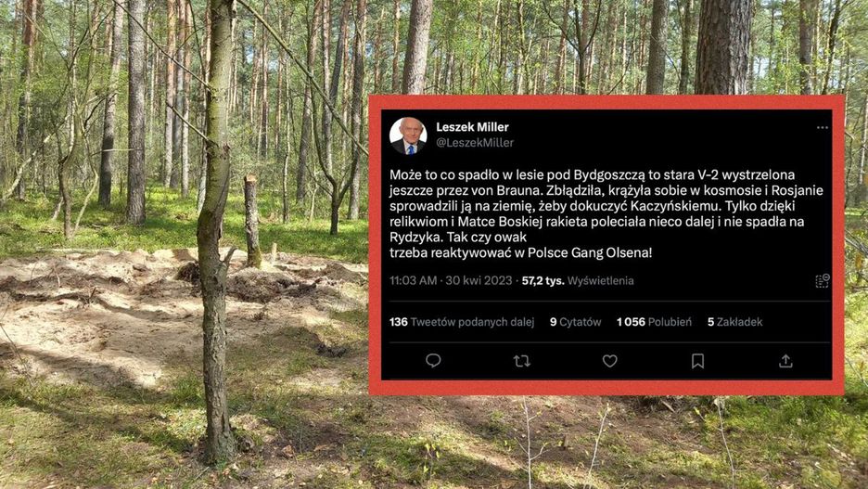868x489 pixels.
Task: Open the three-dot more options menu
Action: [x=822, y=127]
